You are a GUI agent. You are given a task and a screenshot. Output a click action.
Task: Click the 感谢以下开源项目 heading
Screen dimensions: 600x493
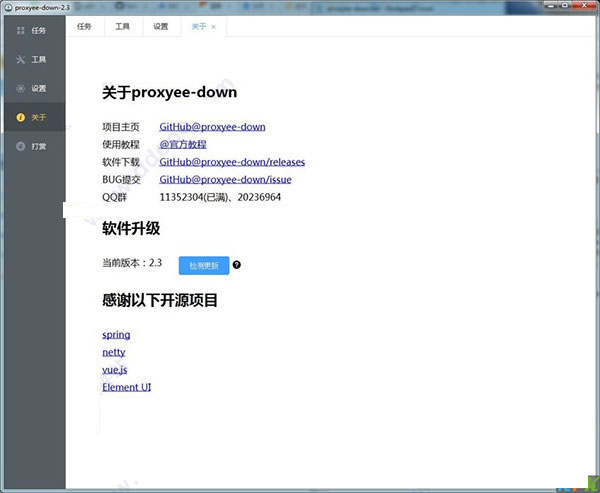point(160,300)
